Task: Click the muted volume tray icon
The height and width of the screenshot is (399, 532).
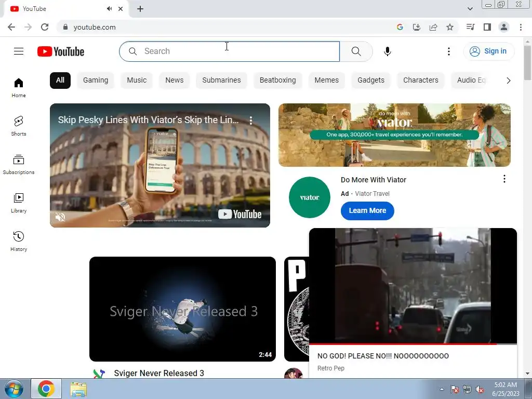Action: point(480,389)
